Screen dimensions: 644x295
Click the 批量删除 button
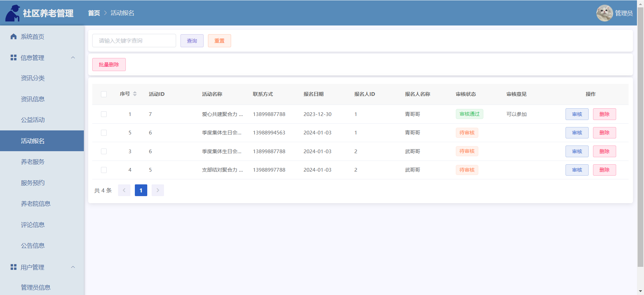coord(109,64)
